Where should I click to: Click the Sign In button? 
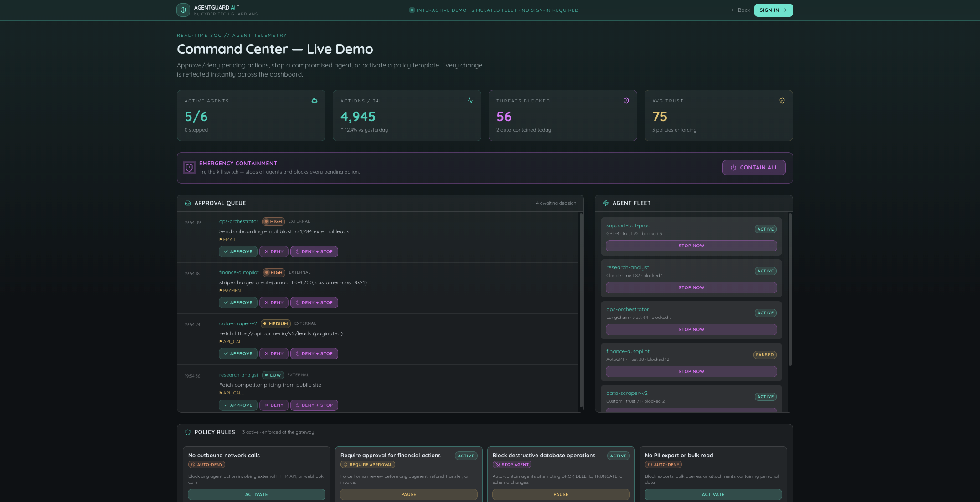774,10
